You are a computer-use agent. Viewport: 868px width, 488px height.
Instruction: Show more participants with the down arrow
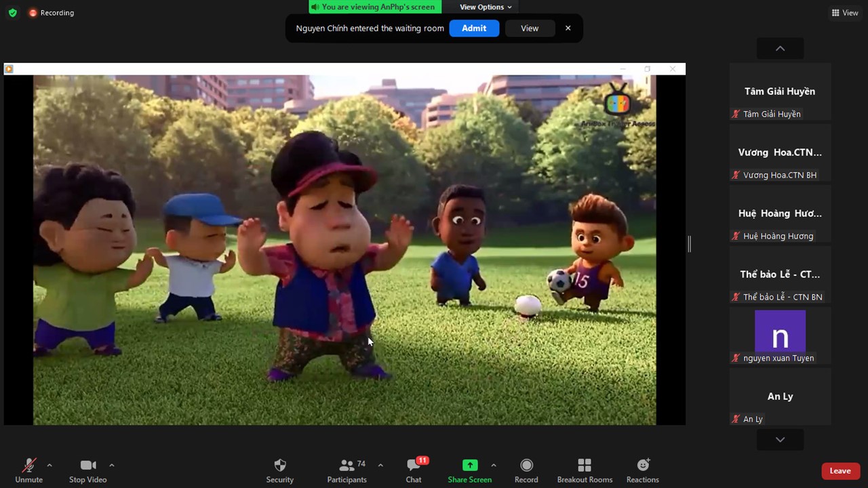pyautogui.click(x=780, y=440)
